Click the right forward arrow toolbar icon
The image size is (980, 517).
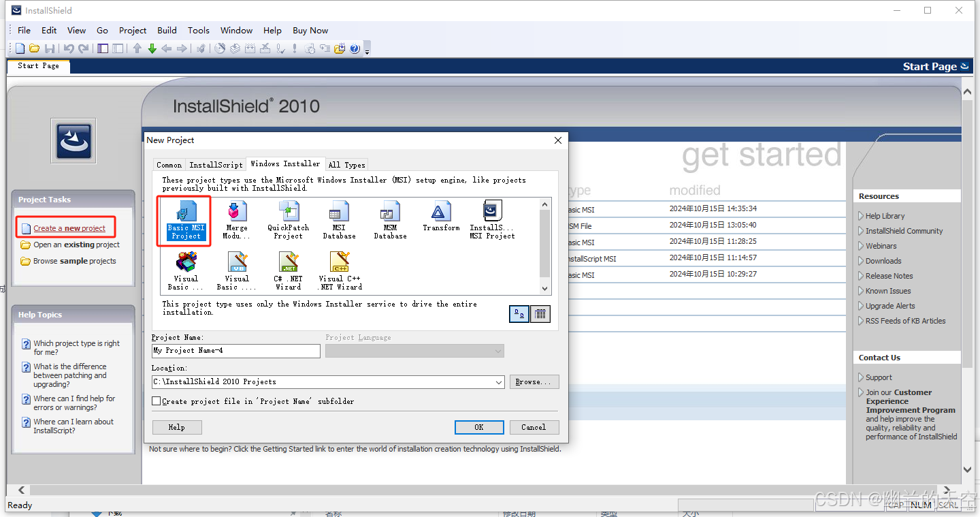[x=182, y=48]
